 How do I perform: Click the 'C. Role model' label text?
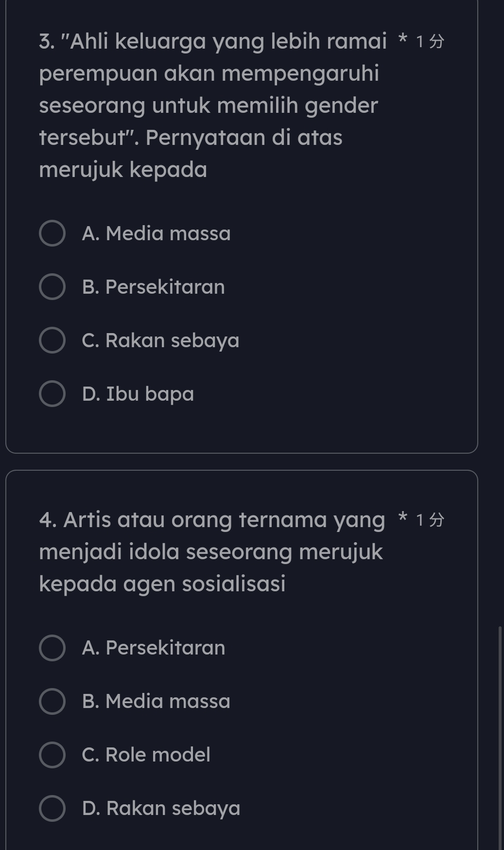coord(146,755)
